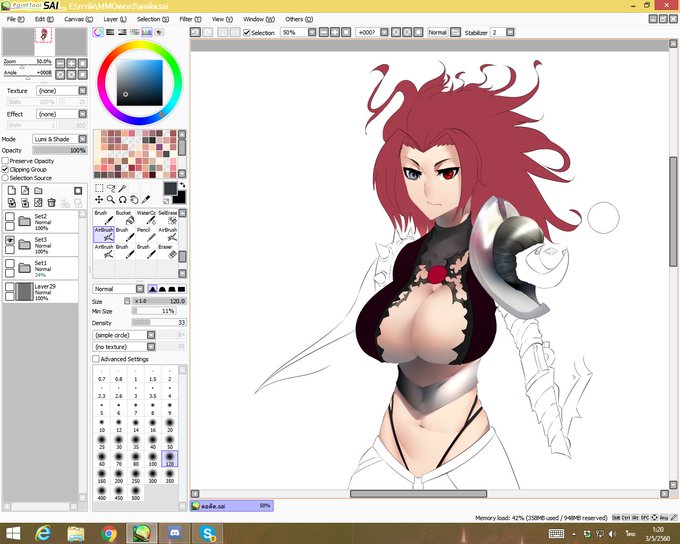
Task: Pick brush size preset 50
Action: click(x=170, y=442)
